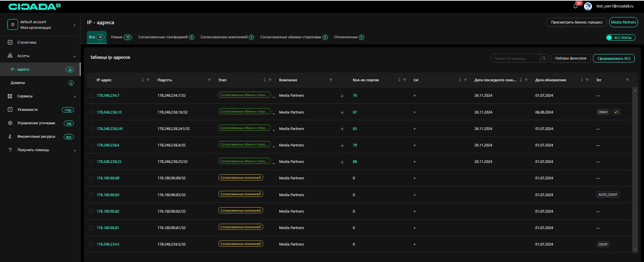Sort the Кол-во портов column

[399, 80]
